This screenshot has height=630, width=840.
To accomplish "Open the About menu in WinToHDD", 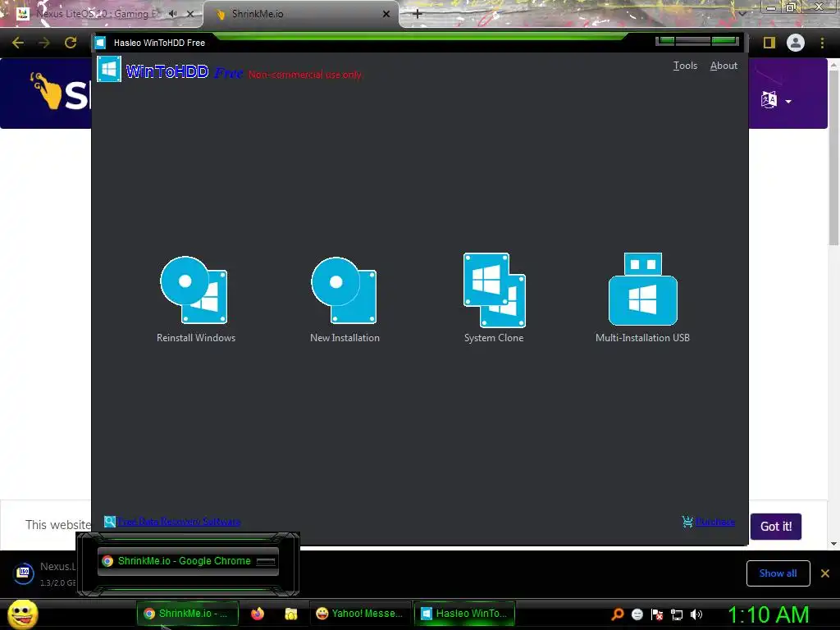I will [x=724, y=66].
